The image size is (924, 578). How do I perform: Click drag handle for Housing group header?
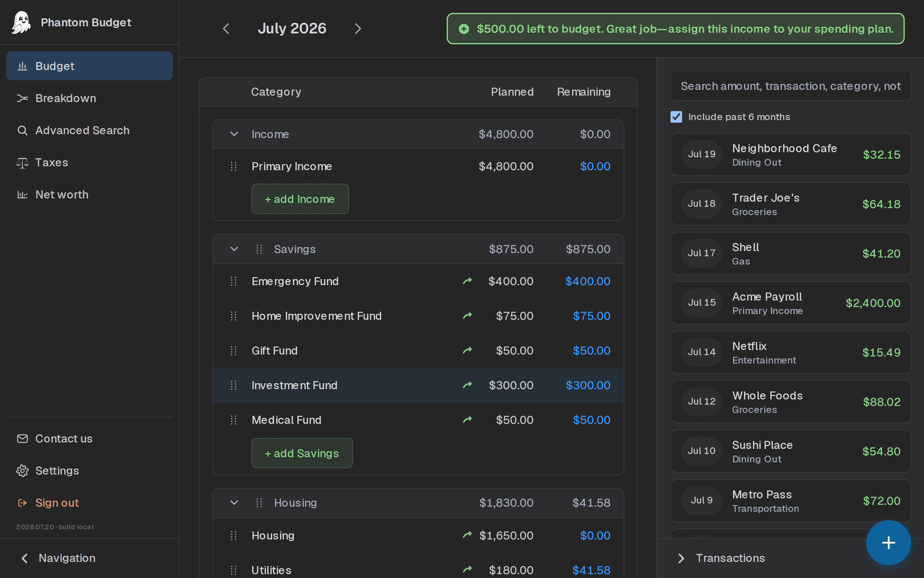[x=259, y=503]
